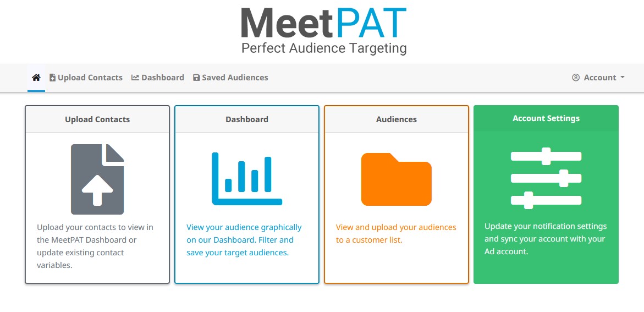Click the orange folder icon
Image resolution: width=644 pixels, height=312 pixels.
[x=396, y=179]
